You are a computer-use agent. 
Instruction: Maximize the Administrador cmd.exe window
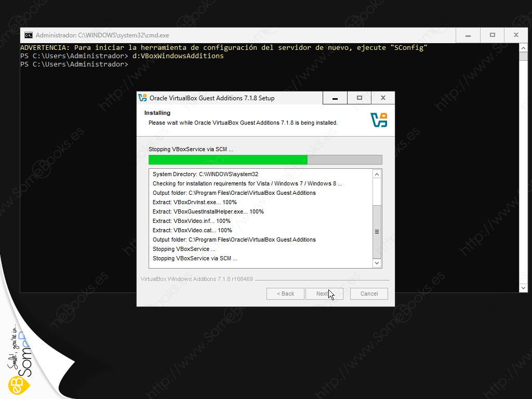(x=492, y=35)
